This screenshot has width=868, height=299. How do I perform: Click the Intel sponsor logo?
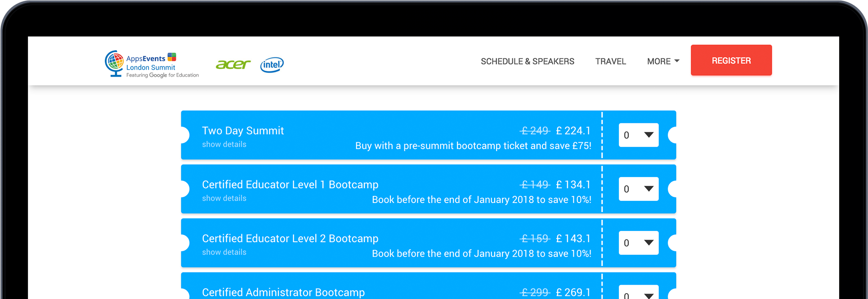[x=272, y=65]
